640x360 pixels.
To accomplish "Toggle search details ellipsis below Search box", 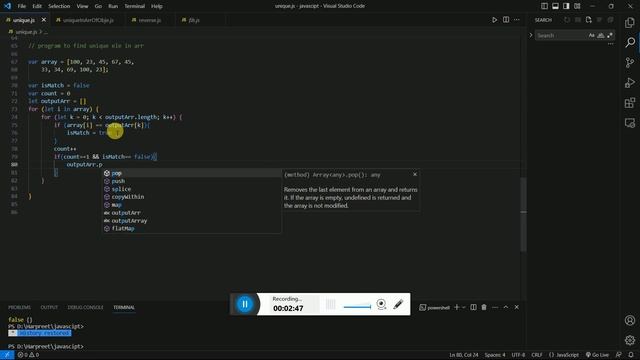I will point(611,44).
